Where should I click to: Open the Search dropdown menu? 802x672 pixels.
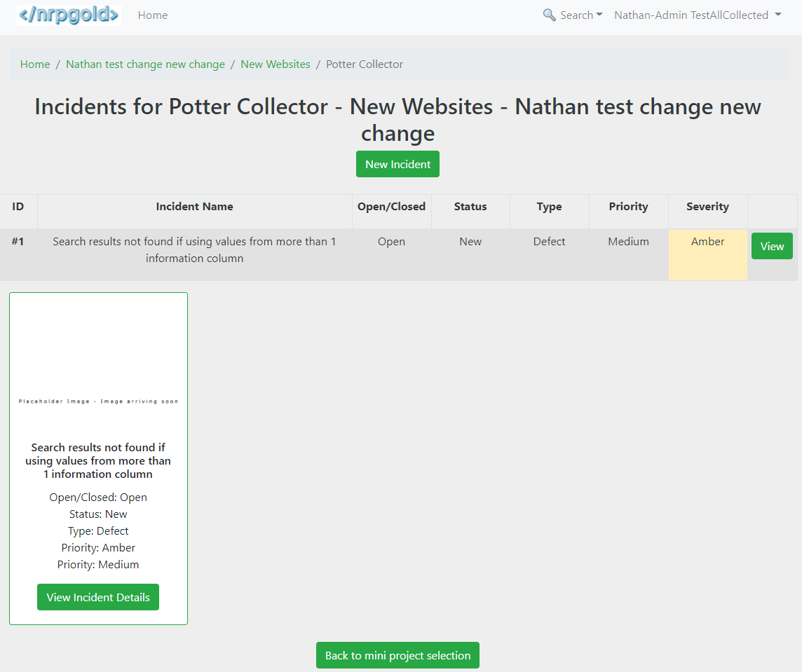[573, 15]
